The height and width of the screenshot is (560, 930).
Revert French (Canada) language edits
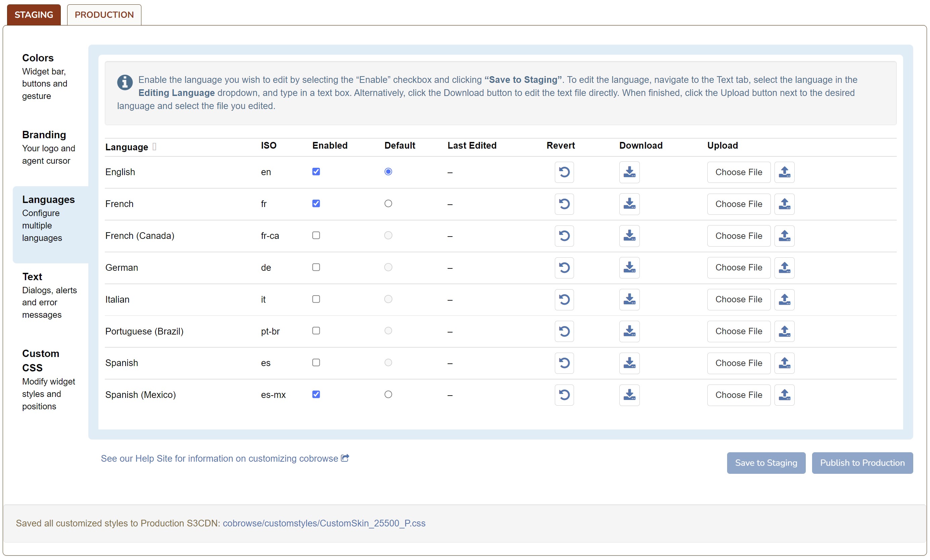564,236
